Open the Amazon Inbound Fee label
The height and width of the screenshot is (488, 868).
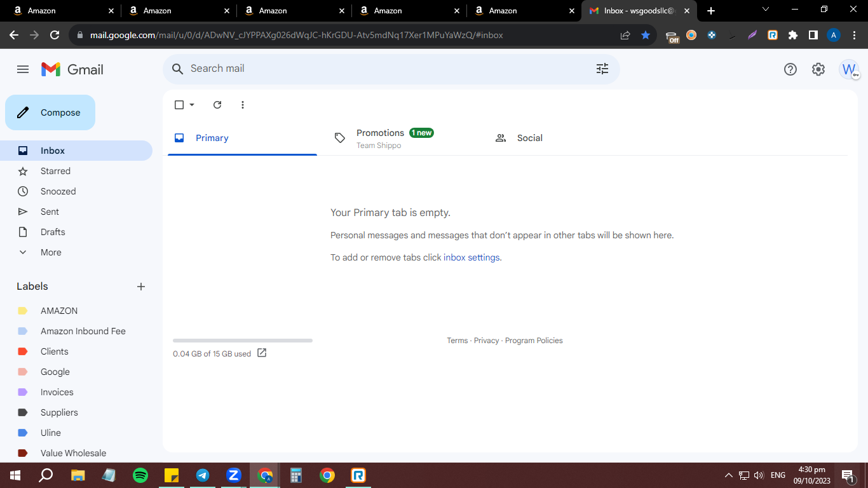76,331
